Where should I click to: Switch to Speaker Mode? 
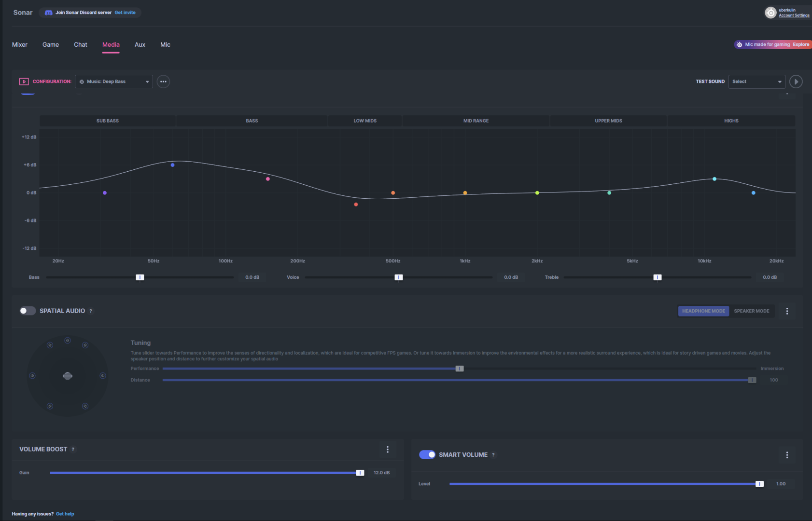coord(752,311)
